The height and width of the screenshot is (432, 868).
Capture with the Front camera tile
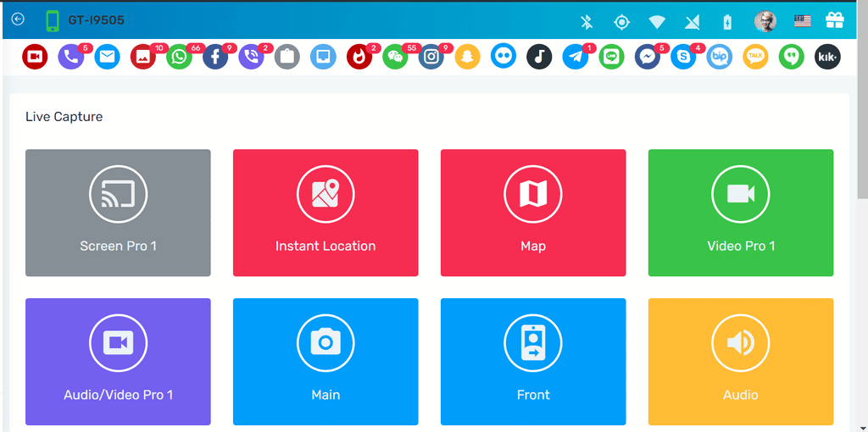(x=533, y=362)
